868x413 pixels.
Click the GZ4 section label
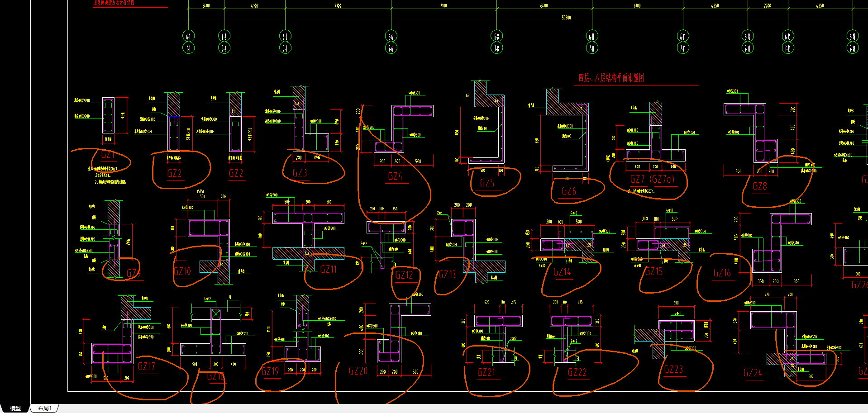[395, 176]
